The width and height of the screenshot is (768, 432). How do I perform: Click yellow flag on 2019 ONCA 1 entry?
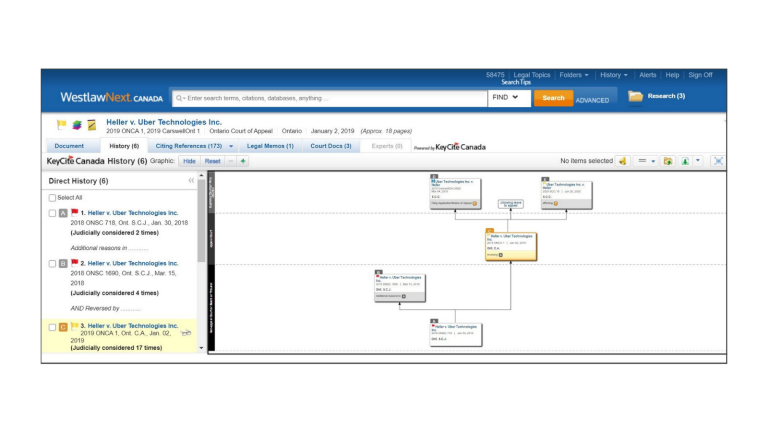click(74, 326)
